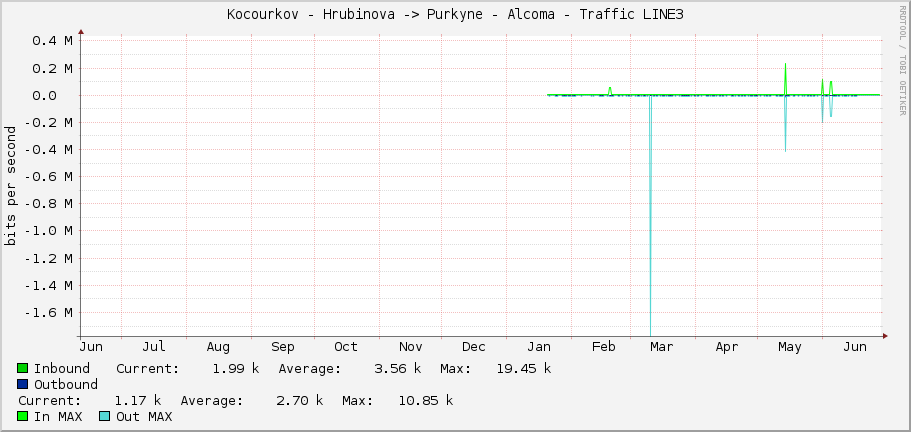Click the Sep x-axis month label
The image size is (911, 432).
283,347
